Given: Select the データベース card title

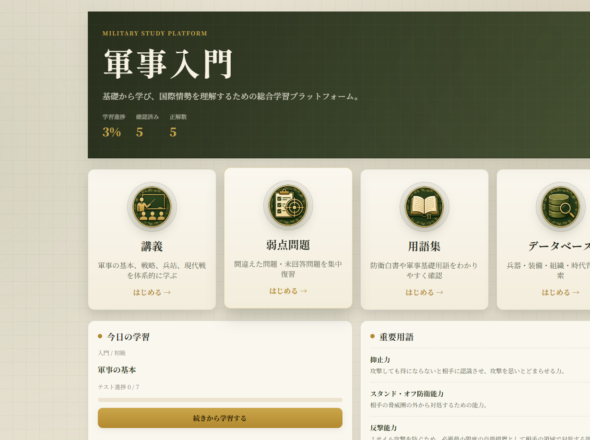Looking at the screenshot, I should coord(559,247).
